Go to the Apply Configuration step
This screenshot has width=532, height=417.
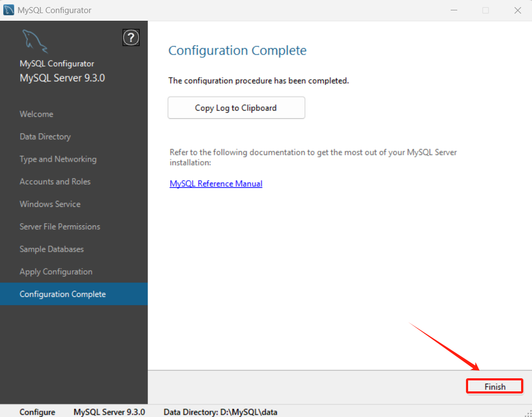[x=56, y=272]
